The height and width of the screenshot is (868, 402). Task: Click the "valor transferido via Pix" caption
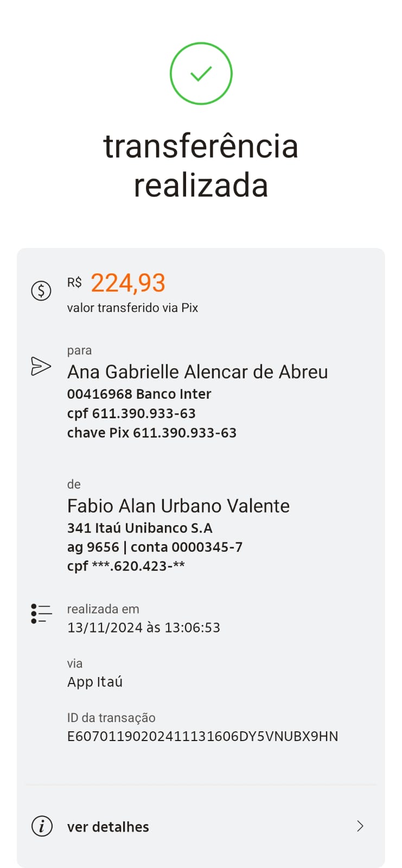(x=132, y=308)
